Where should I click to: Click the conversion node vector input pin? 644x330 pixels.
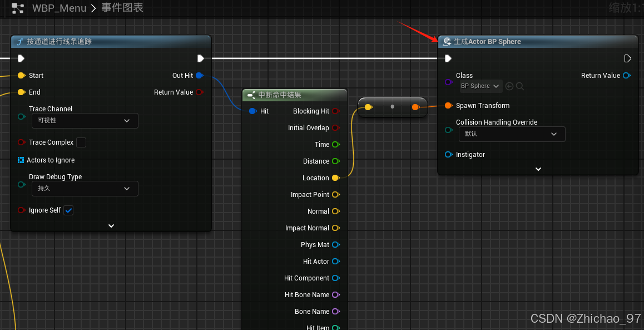pos(368,107)
